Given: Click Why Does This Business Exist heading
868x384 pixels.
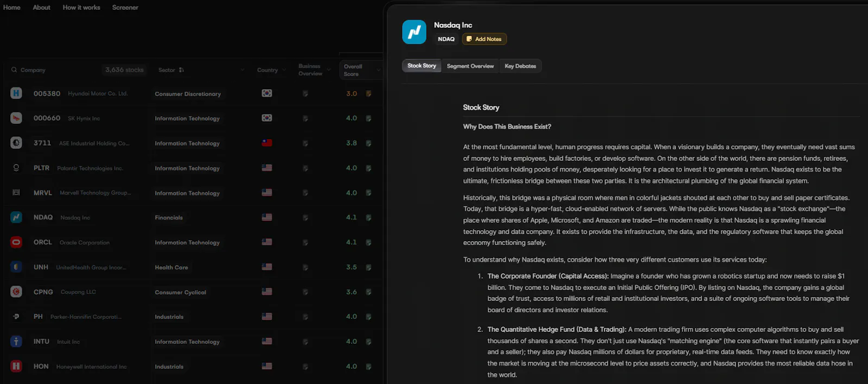Looking at the screenshot, I should pos(507,127).
